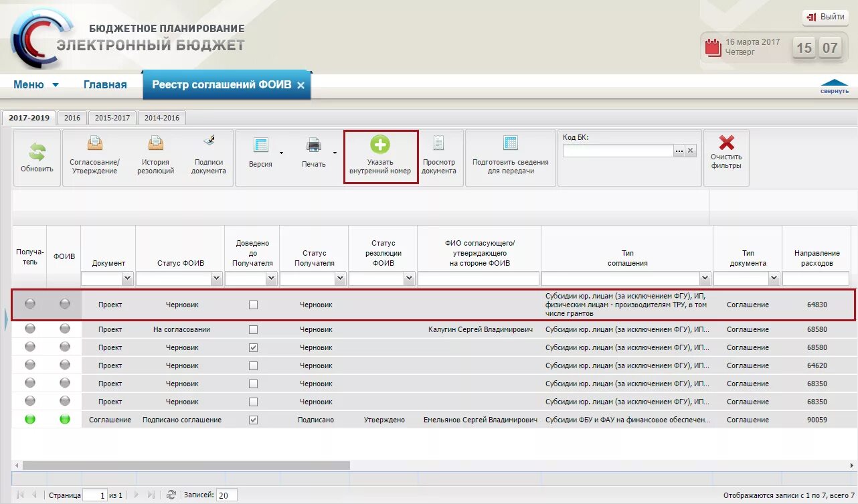Select cell Емельянов Сергей Владимирович
This screenshot has height=504, width=858.
(481, 420)
